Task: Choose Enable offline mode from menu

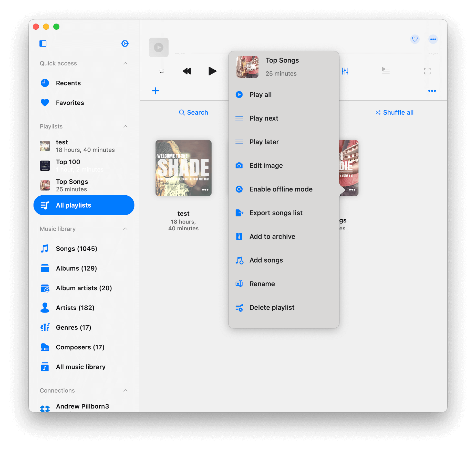Action: pyautogui.click(x=281, y=189)
